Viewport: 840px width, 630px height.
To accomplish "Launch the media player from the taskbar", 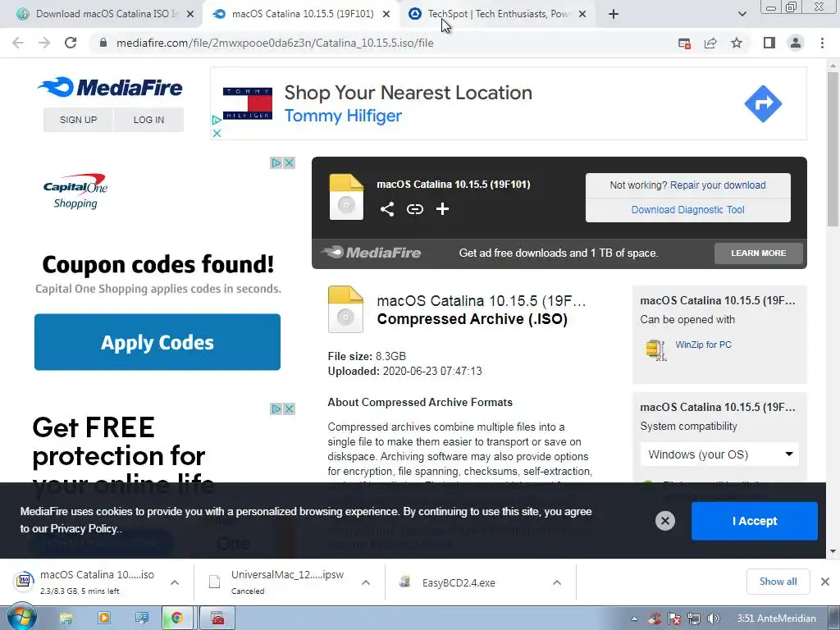I will pos(104,619).
